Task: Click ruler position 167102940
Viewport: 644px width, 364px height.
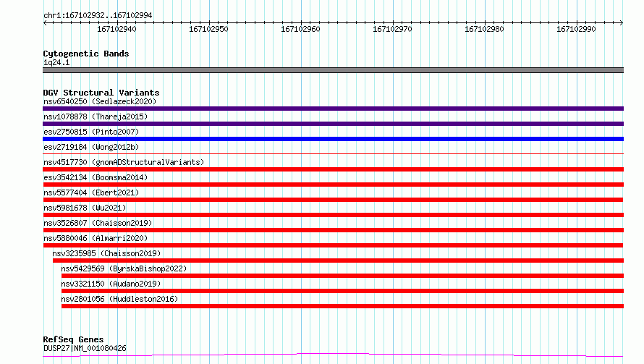Action: [116, 29]
